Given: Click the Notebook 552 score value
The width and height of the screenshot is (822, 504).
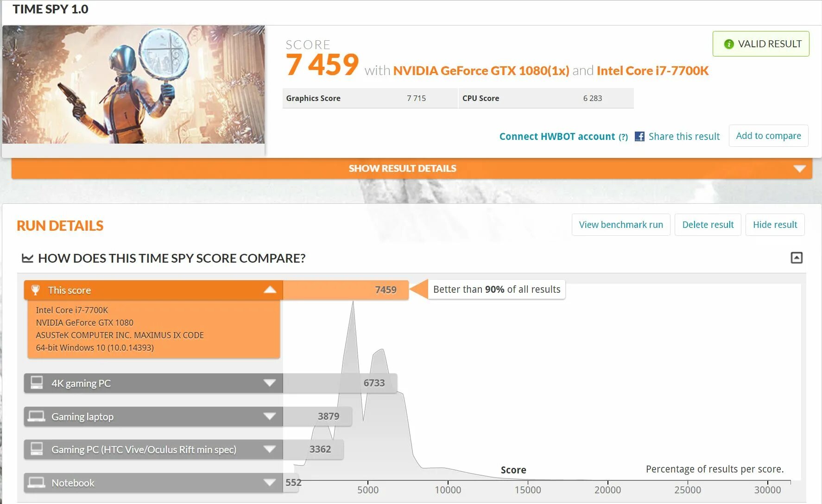Looking at the screenshot, I should 293,482.
